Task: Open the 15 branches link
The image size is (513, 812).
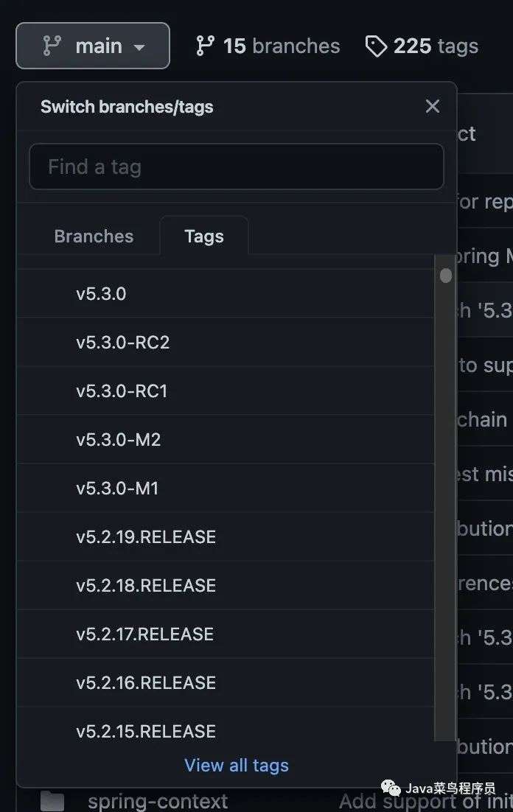Action: [x=268, y=46]
